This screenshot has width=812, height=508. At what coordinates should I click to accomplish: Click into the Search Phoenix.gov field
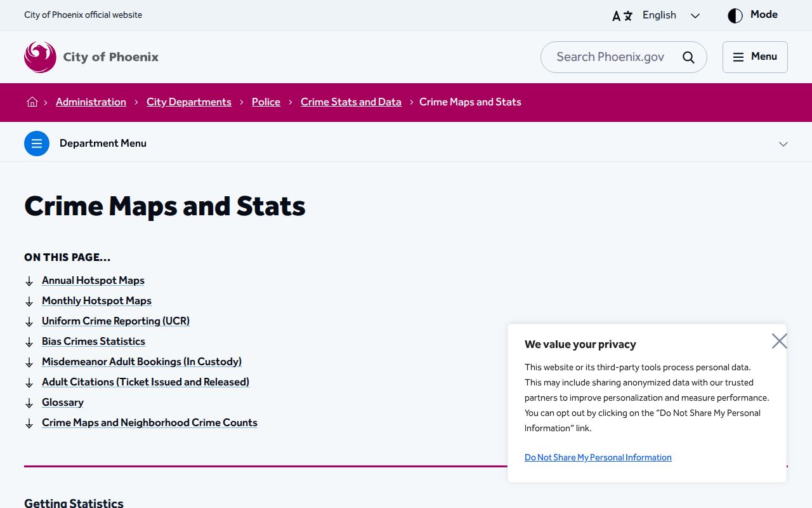click(x=610, y=57)
